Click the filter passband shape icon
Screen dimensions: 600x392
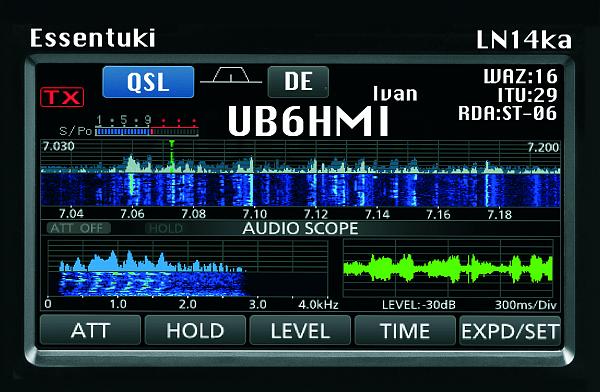pos(231,75)
